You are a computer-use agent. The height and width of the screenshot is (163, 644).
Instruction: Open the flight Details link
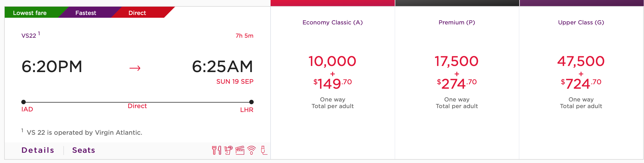(38, 150)
